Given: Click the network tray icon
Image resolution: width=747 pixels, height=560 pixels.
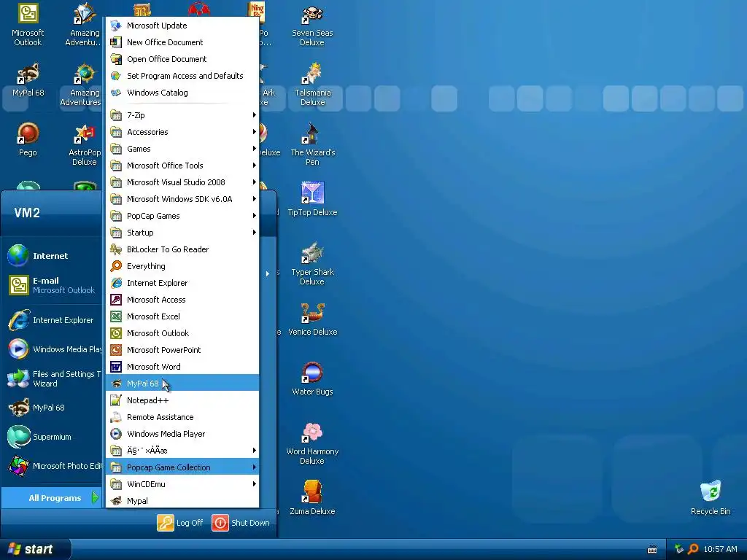Looking at the screenshot, I should point(679,549).
